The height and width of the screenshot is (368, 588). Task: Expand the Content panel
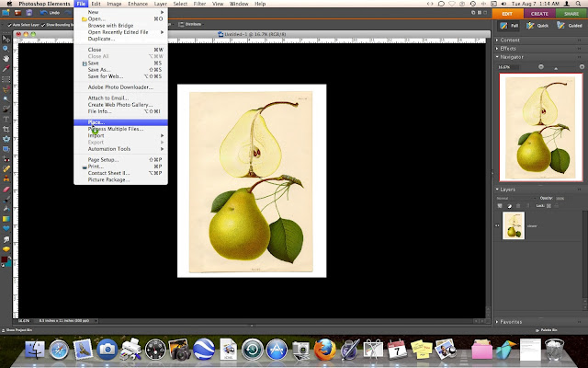tap(497, 40)
